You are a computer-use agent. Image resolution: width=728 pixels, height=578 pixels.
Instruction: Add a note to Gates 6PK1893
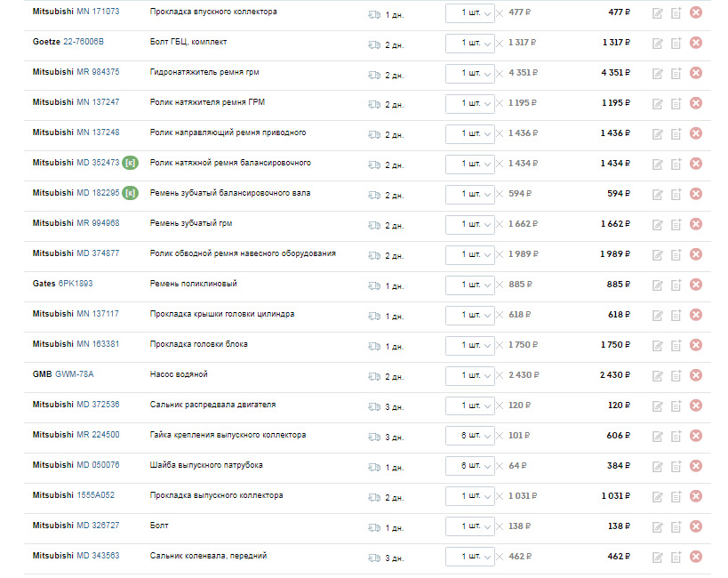click(676, 285)
